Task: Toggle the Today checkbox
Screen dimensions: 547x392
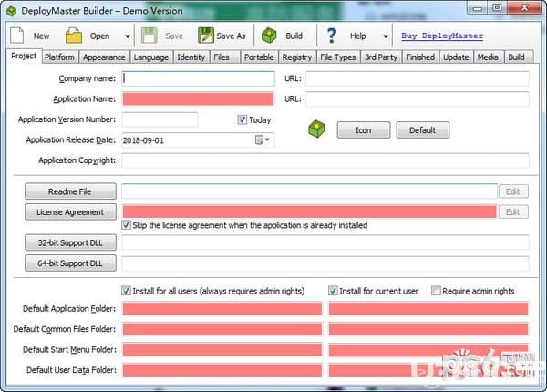Action: click(x=243, y=119)
